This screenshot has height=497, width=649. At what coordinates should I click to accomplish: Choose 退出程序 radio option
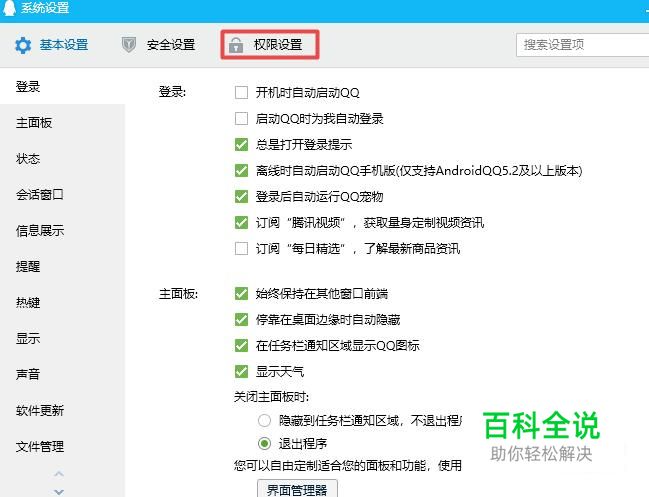[264, 444]
